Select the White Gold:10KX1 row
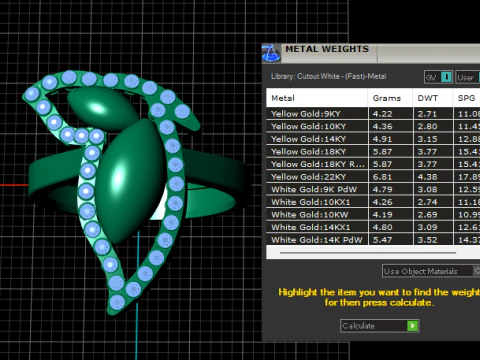 (x=373, y=202)
